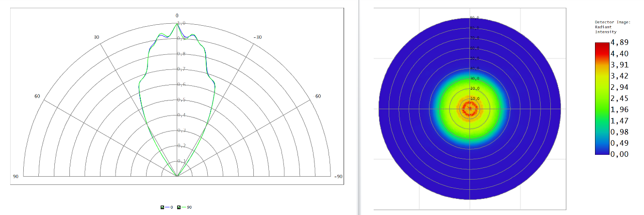Click the 'Detector Image: Radiant Intensity' caption

point(612,27)
